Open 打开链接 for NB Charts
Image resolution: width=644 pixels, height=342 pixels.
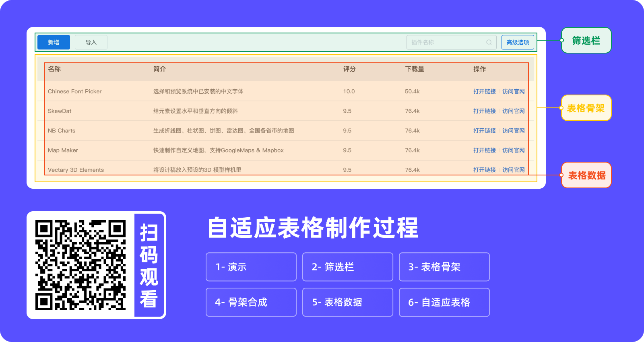point(485,131)
